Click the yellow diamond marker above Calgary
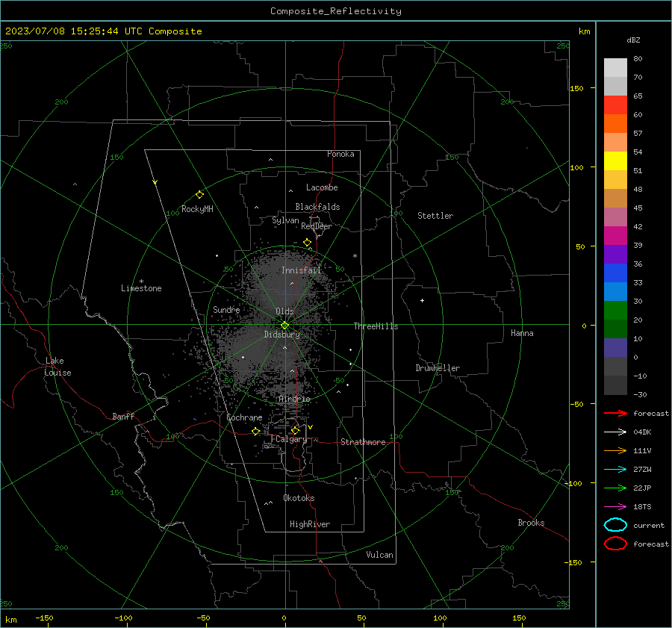Screen dimensions: 672x628 point(295,430)
